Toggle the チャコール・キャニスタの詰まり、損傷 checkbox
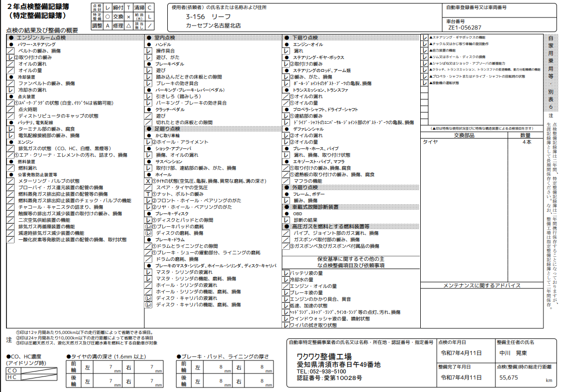The width and height of the screenshot is (562, 392). (11, 207)
